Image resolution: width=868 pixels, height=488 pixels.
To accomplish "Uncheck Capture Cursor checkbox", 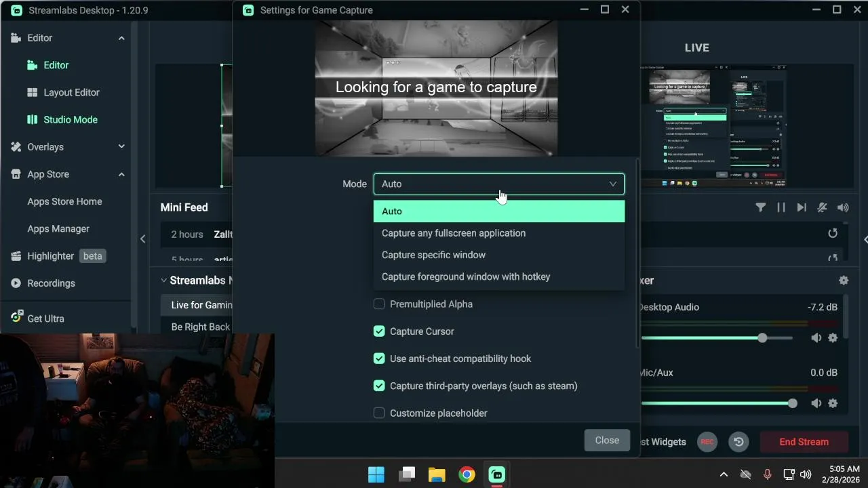I will (379, 331).
